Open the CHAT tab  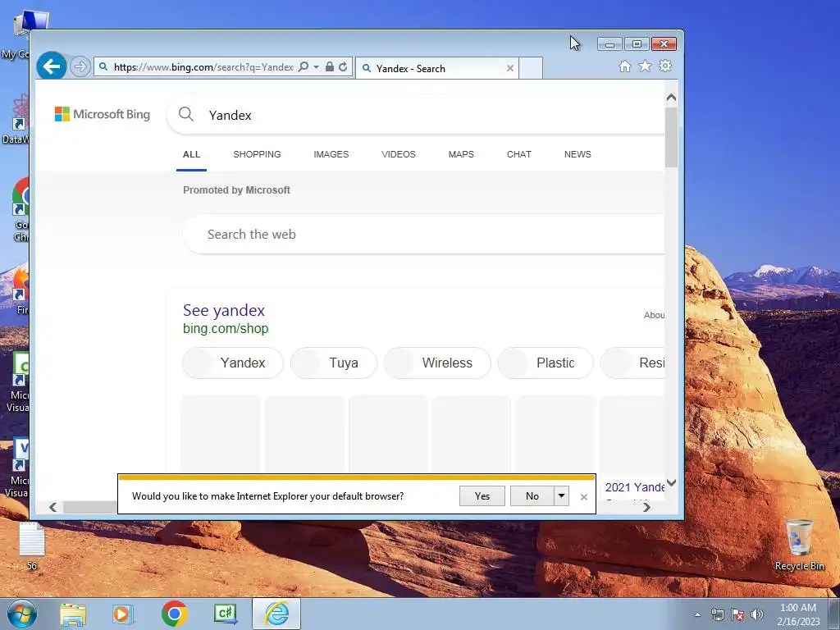(519, 154)
